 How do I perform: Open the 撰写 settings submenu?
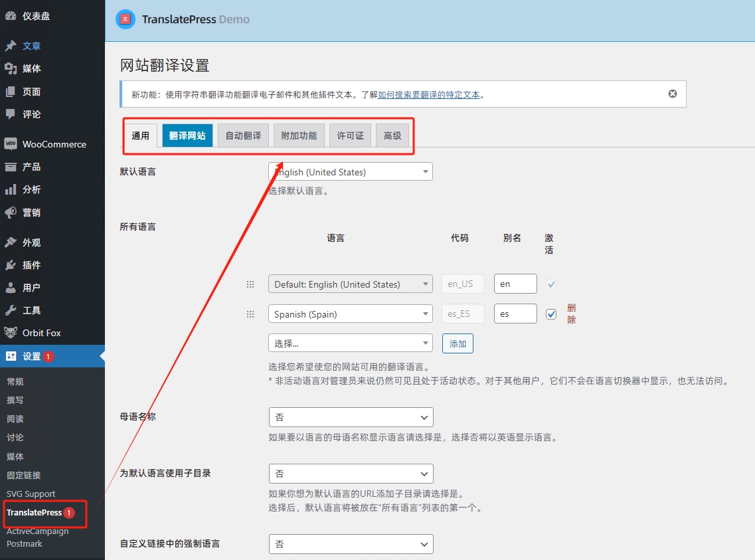click(x=15, y=400)
